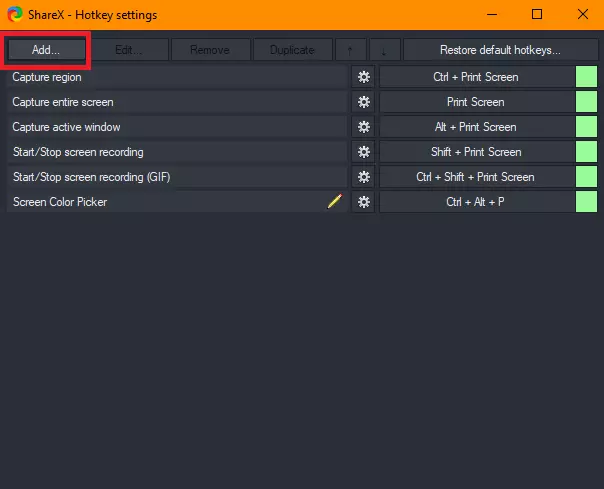Click the ShareX logo in title bar
Screen dimensions: 604x489
pos(15,15)
